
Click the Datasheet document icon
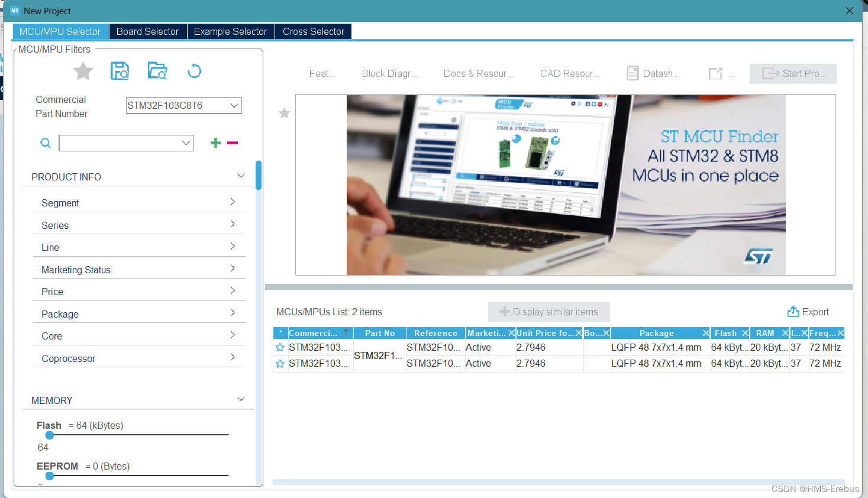coord(633,73)
